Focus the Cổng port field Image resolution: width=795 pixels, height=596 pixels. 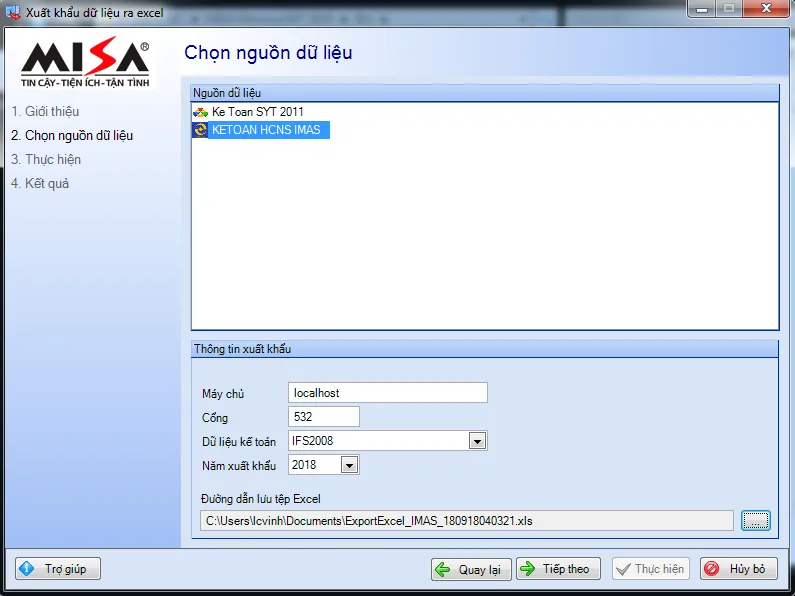(323, 417)
